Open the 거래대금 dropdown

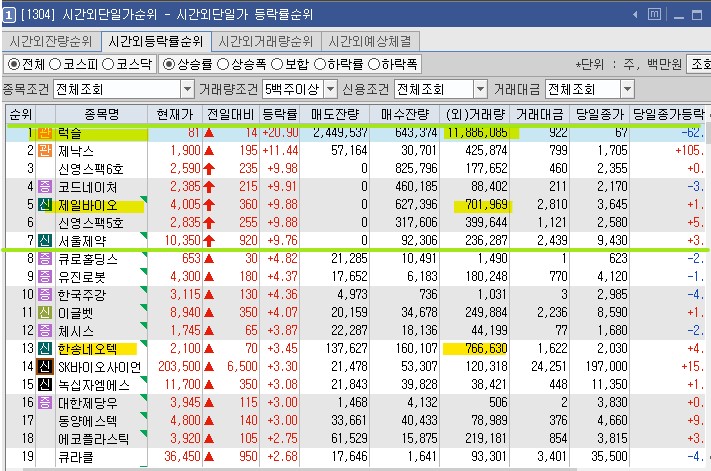click(627, 89)
